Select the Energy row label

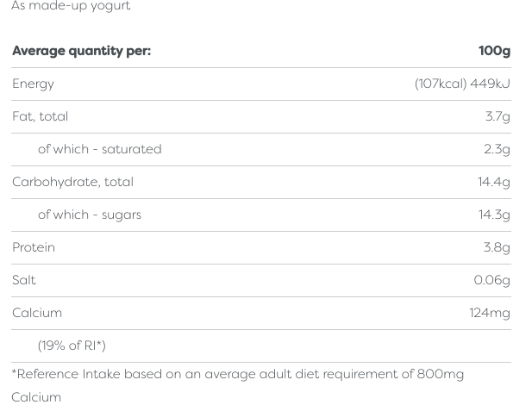(33, 84)
